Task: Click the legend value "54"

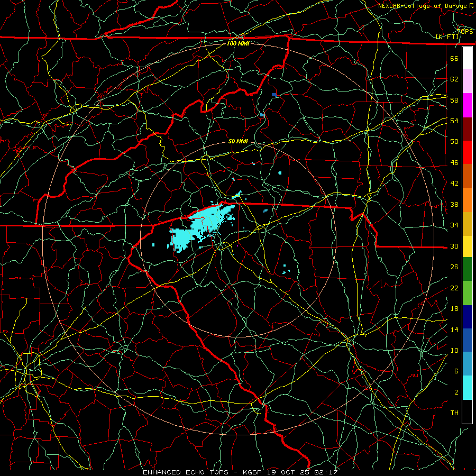Action: tap(454, 121)
